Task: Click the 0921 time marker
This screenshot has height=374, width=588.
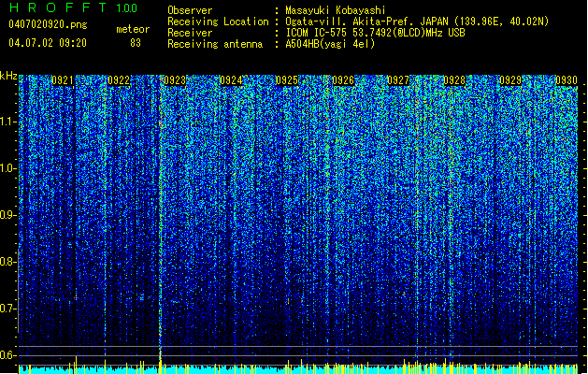Action: (x=63, y=80)
